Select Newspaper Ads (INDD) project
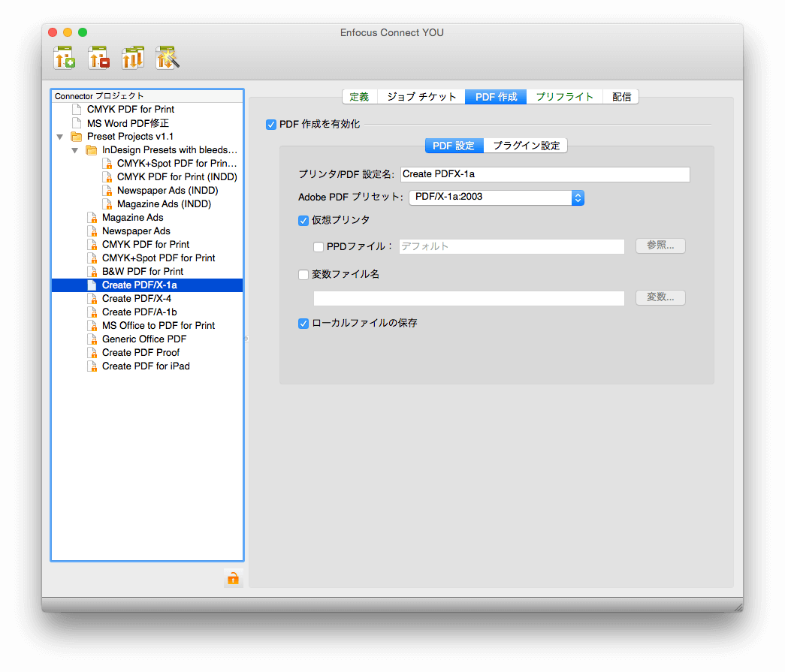The image size is (785, 672). [168, 191]
